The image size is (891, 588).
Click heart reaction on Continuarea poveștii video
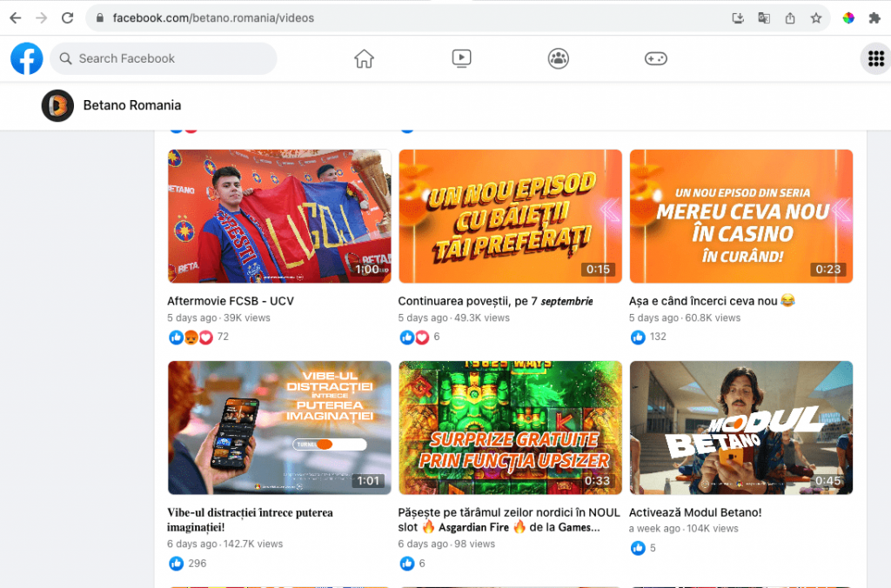click(422, 337)
